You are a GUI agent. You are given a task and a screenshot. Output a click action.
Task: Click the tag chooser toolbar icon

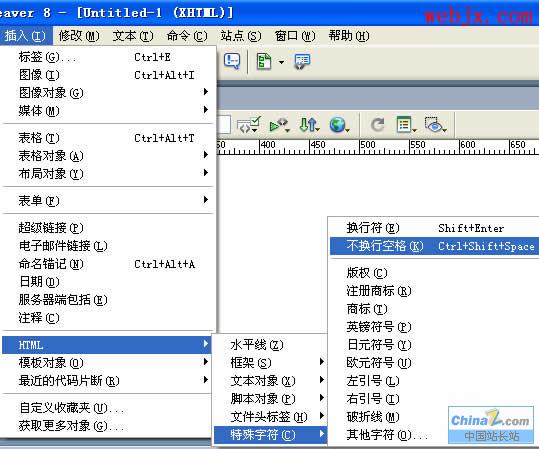[x=302, y=62]
